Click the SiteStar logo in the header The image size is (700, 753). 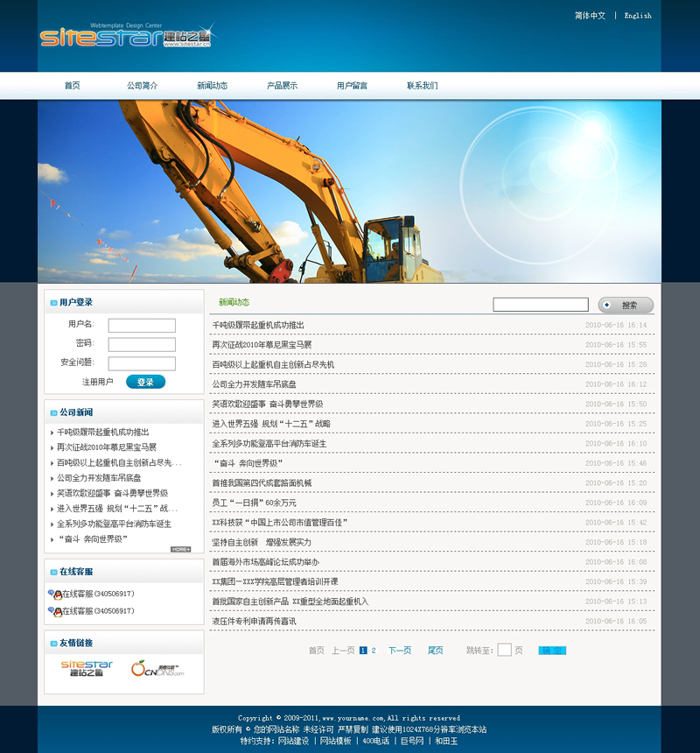(125, 38)
